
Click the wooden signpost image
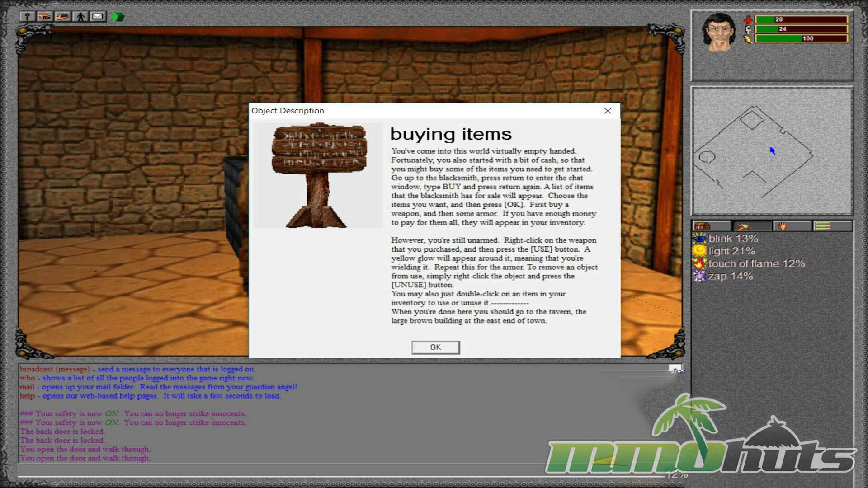(318, 174)
